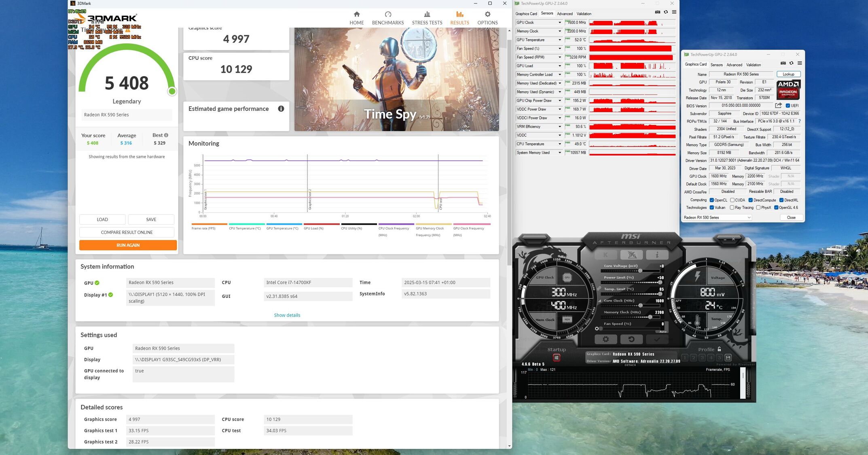Open the Memory Clock sensor dropdown arrow

(x=560, y=31)
